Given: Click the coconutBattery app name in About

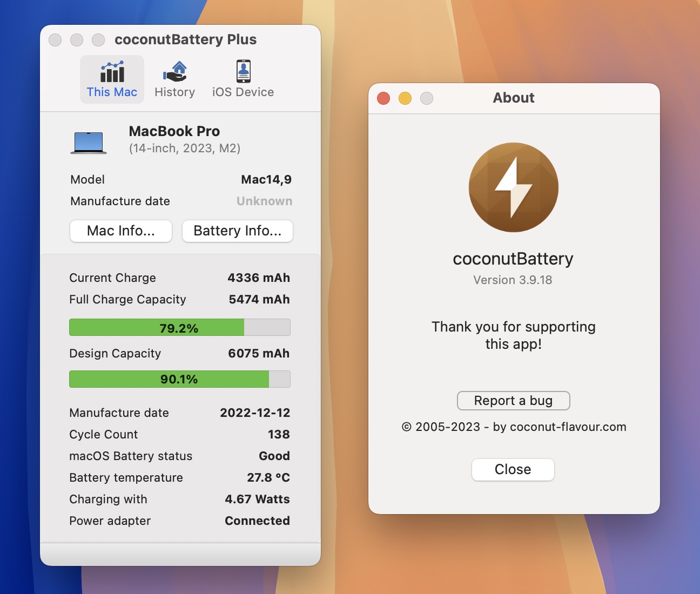Looking at the screenshot, I should point(513,259).
